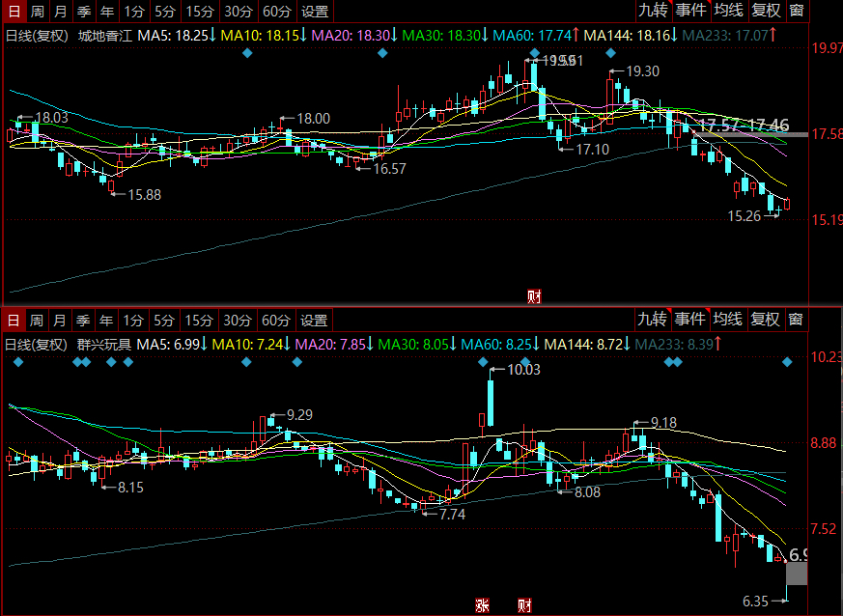Click 窗 window button in bottom chart
The width and height of the screenshot is (843, 616).
tap(796, 320)
